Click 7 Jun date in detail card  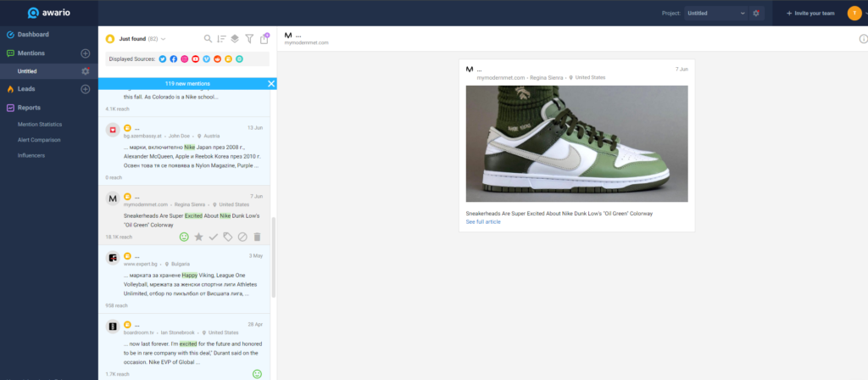coord(682,70)
